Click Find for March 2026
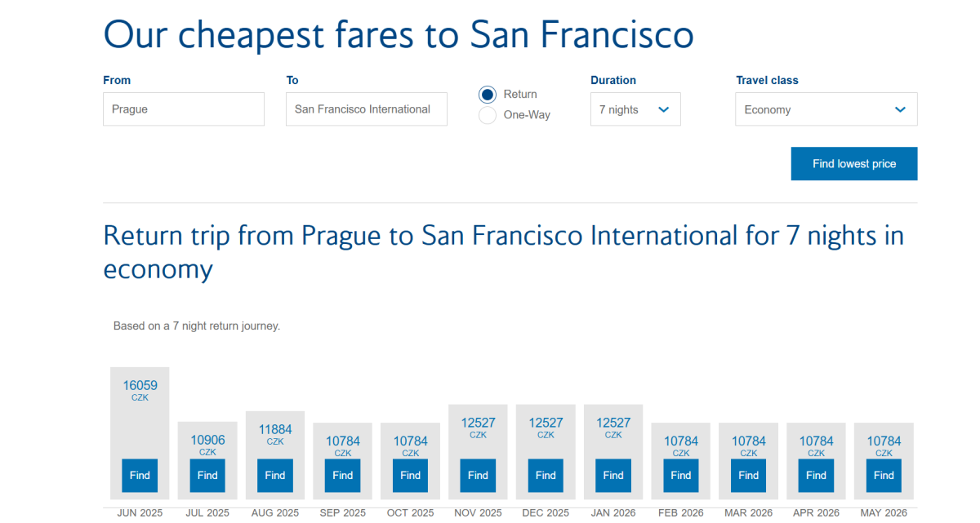This screenshot has height=523, width=980. (749, 476)
